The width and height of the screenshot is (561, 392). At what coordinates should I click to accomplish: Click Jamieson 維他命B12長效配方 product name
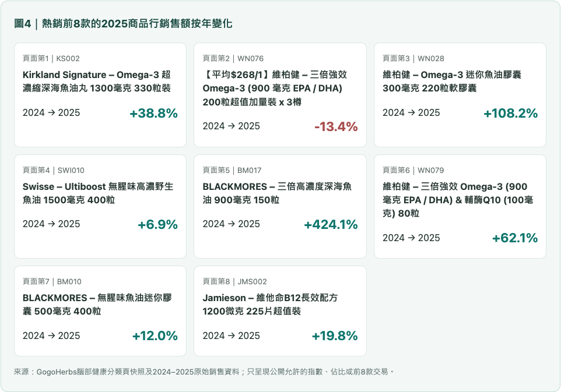[270, 305]
